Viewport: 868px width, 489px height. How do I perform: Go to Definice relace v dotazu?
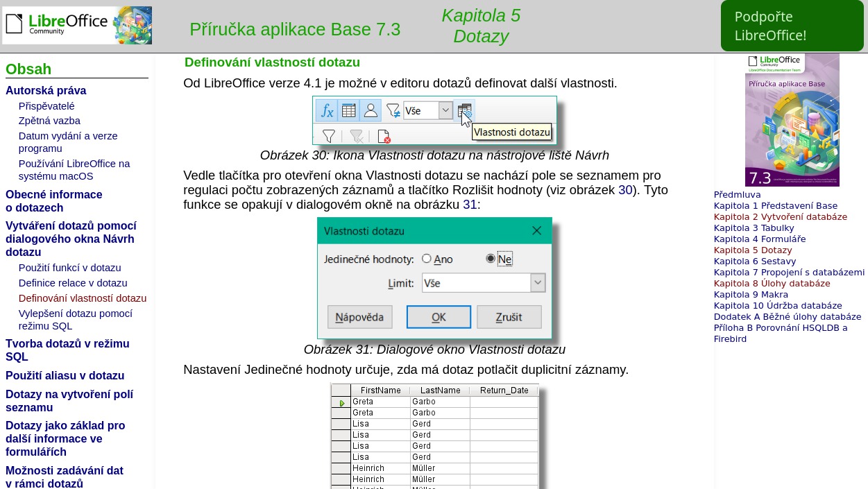coord(73,283)
